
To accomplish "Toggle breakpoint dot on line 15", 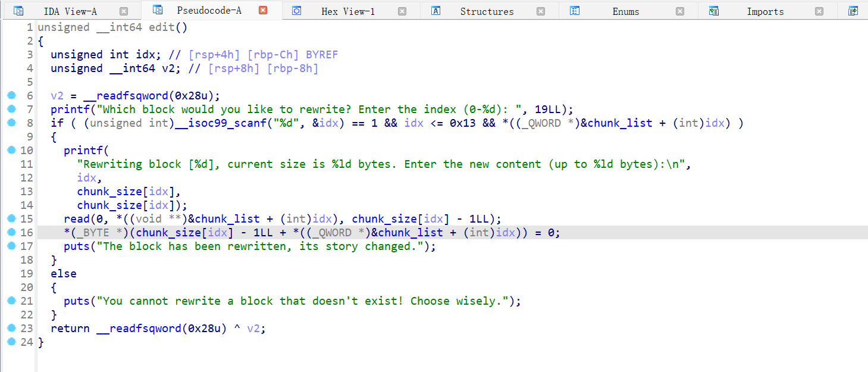I will coord(11,218).
